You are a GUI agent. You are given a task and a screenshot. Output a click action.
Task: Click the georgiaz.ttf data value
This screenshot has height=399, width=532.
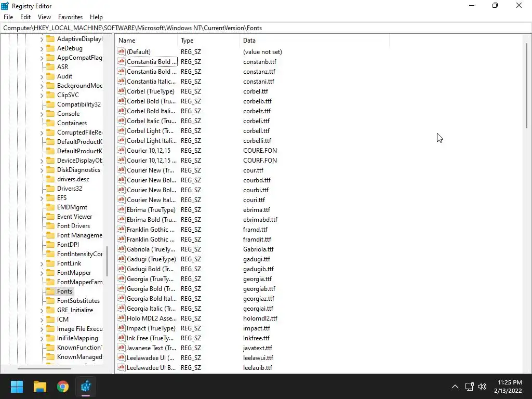coord(259,299)
